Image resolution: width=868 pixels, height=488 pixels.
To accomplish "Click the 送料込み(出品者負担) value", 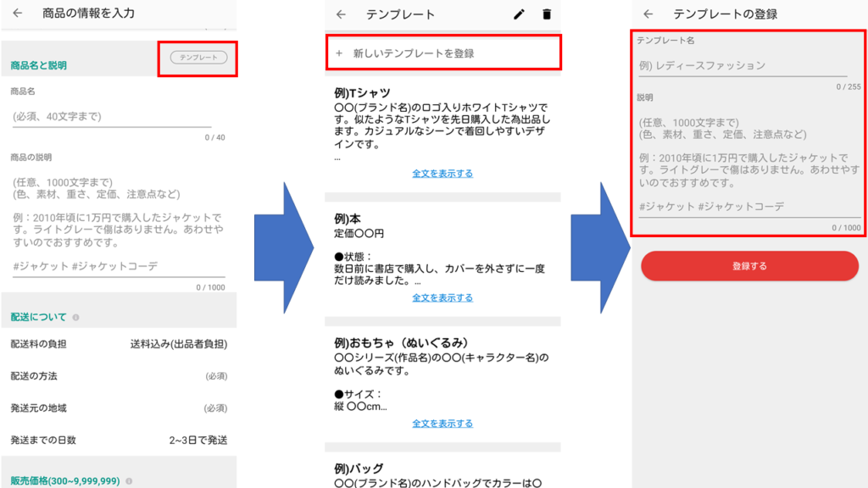I will click(178, 344).
